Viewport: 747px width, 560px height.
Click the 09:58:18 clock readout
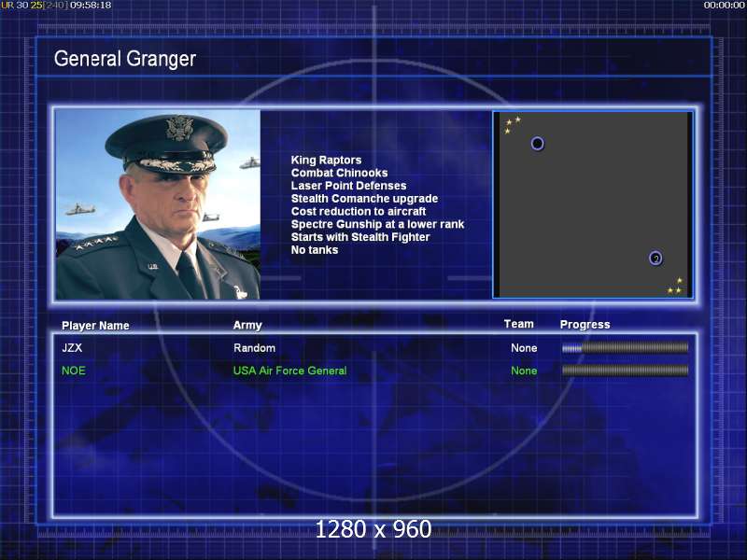(91, 6)
